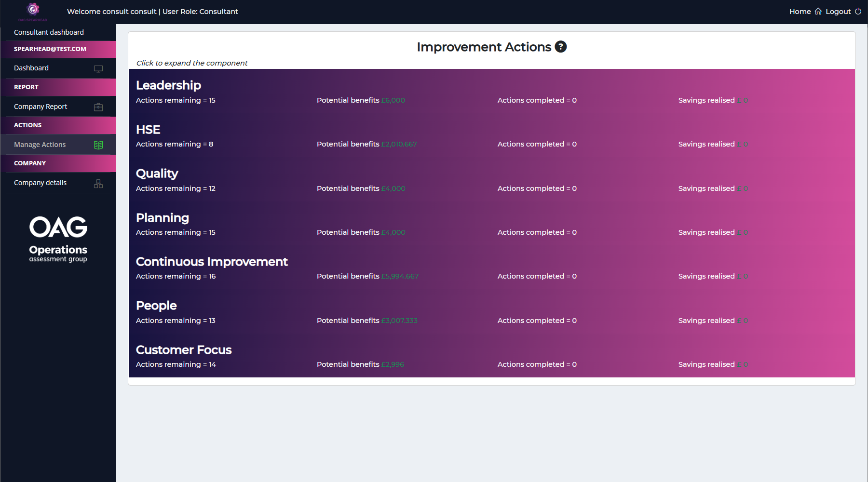
Task: Expand the Leadership component
Action: tap(168, 85)
